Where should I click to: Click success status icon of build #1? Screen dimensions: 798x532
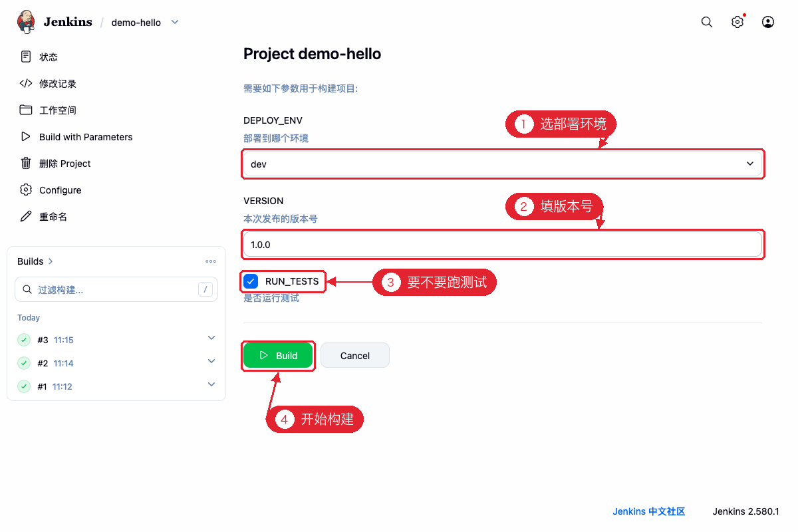[x=24, y=386]
